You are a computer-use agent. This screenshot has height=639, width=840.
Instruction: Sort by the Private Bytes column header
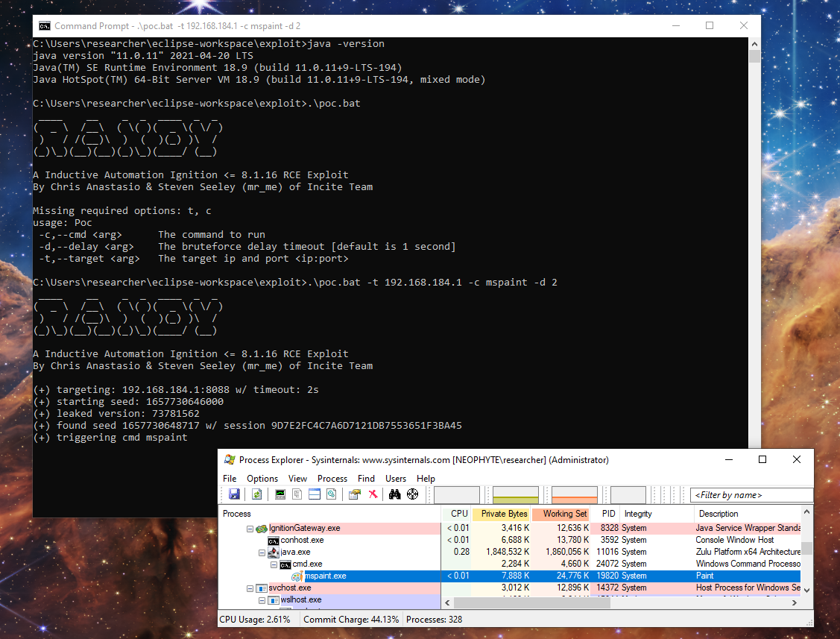(x=502, y=514)
